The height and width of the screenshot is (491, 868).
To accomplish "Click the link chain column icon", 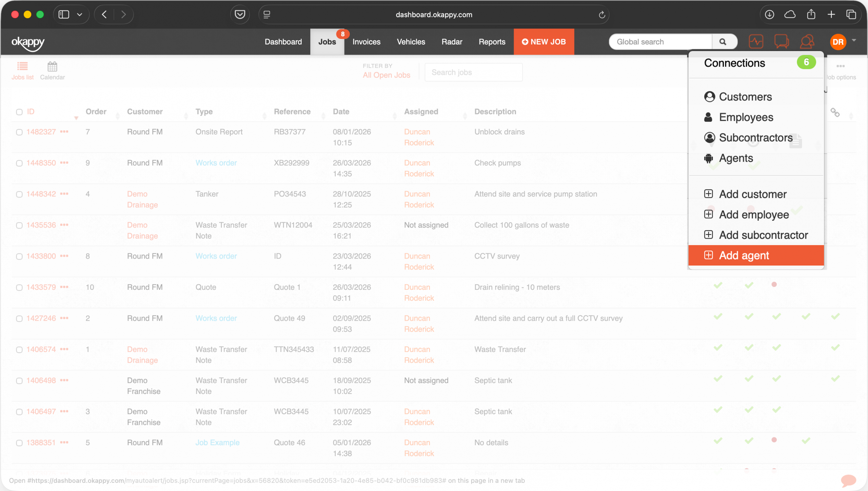I will pyautogui.click(x=835, y=112).
